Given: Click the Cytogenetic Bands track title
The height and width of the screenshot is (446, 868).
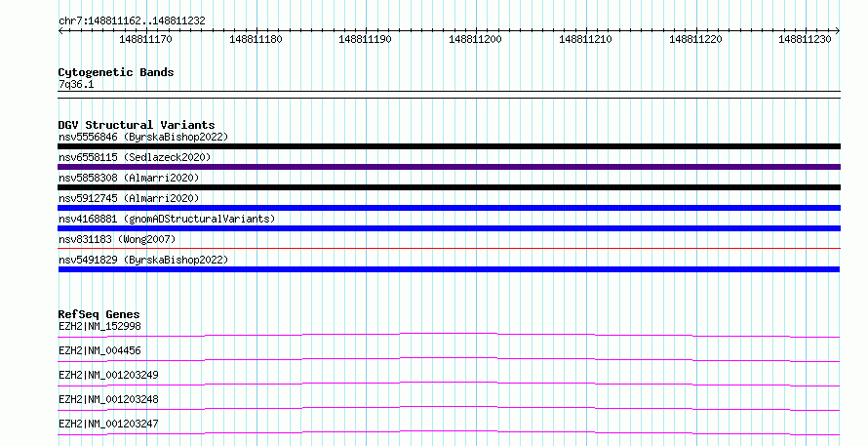Looking at the screenshot, I should [x=116, y=72].
